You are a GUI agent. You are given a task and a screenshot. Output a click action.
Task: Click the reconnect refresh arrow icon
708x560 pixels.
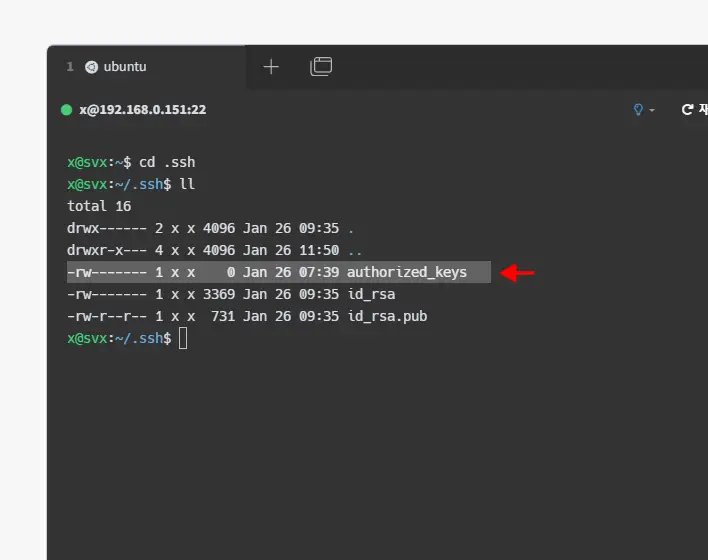[x=687, y=110]
